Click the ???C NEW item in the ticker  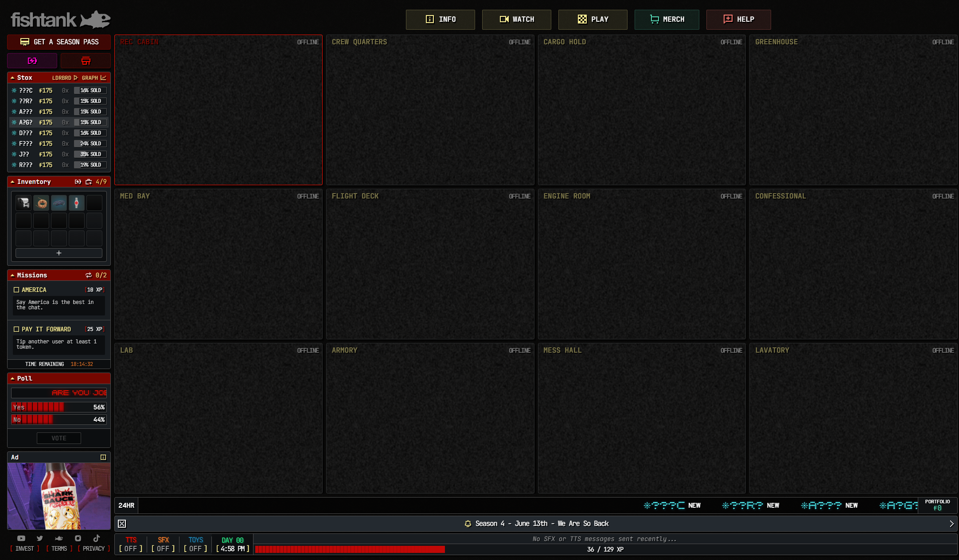tap(672, 506)
